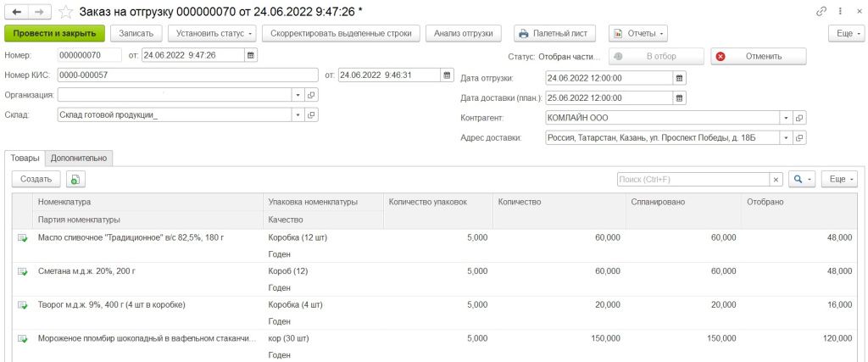The height and width of the screenshot is (362, 868).
Task: Click Создать to add a row
Action: (x=36, y=180)
